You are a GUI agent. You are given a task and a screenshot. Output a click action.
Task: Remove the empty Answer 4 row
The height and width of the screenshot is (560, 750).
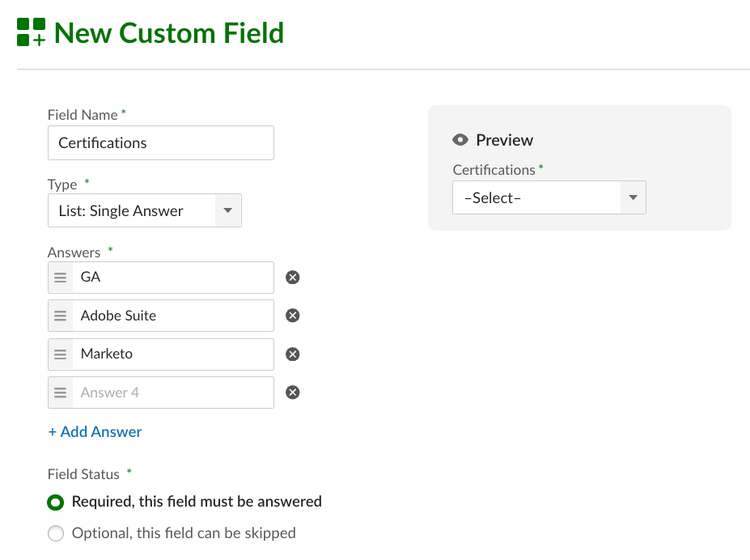pyautogui.click(x=292, y=393)
